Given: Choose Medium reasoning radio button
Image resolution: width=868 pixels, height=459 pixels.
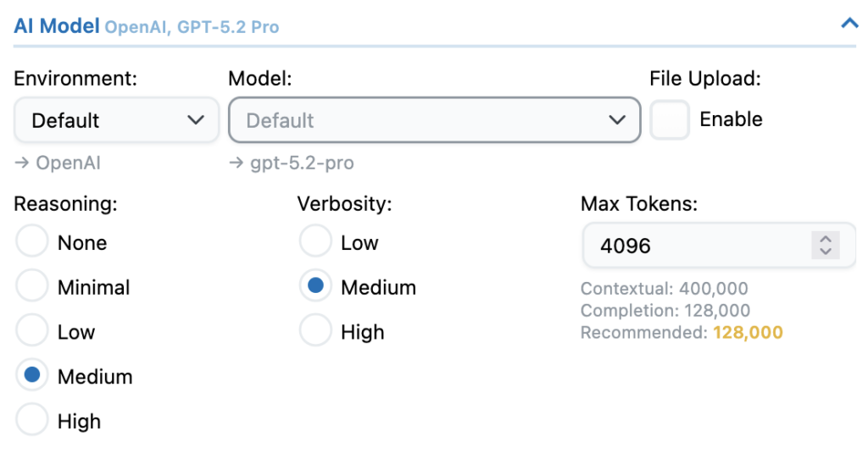Looking at the screenshot, I should (32, 376).
